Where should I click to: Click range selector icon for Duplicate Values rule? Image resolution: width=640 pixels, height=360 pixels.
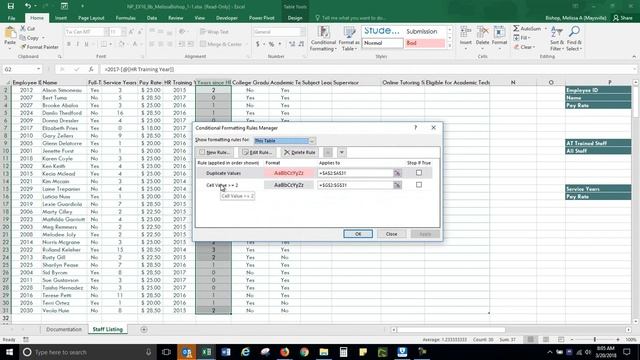coord(397,173)
